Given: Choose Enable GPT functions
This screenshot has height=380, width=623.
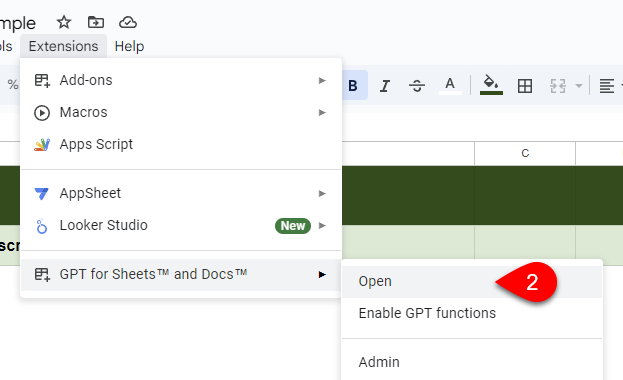Looking at the screenshot, I should pyautogui.click(x=472, y=313).
